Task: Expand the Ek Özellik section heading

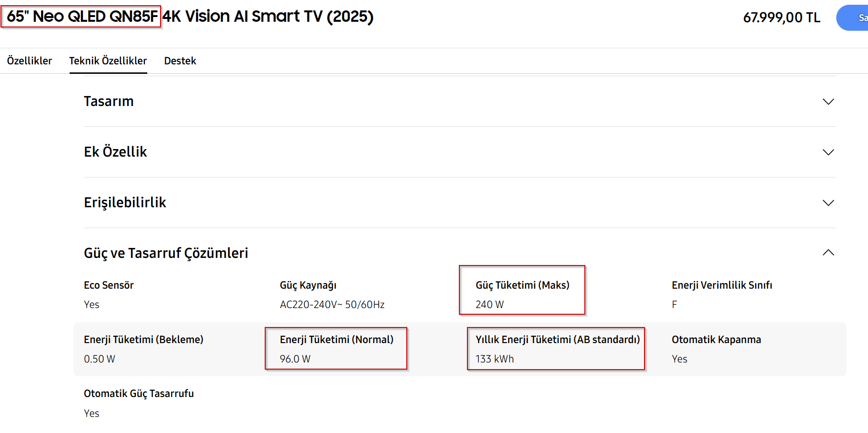Action: coord(116,152)
